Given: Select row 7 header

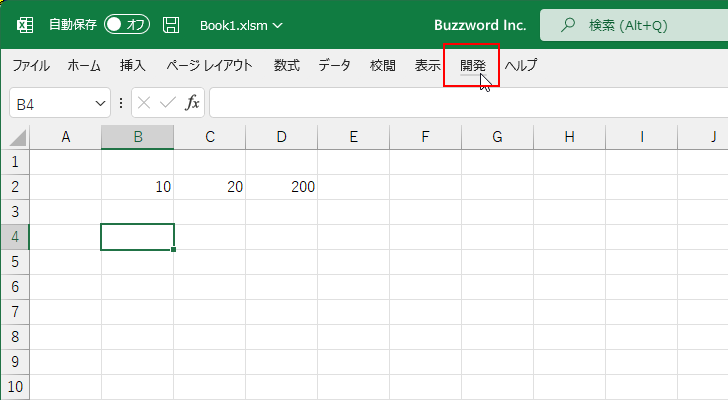Looking at the screenshot, I should pyautogui.click(x=15, y=312).
